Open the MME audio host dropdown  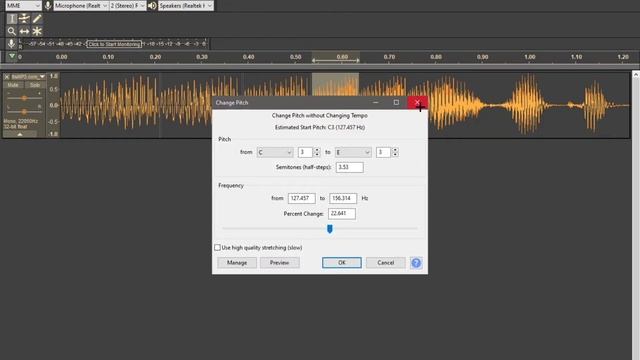pos(23,6)
